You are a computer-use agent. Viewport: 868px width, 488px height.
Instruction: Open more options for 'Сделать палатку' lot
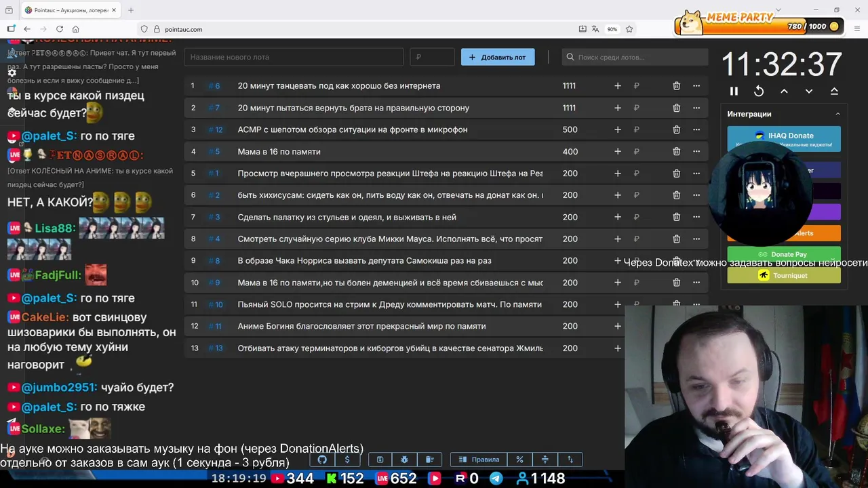(696, 217)
